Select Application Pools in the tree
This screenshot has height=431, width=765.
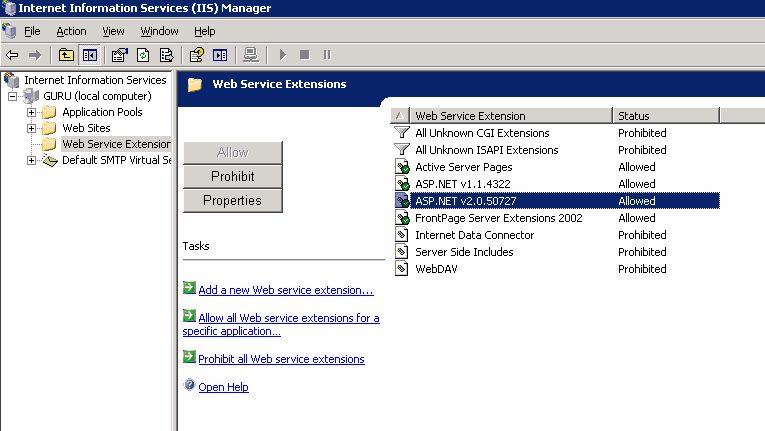pos(102,112)
